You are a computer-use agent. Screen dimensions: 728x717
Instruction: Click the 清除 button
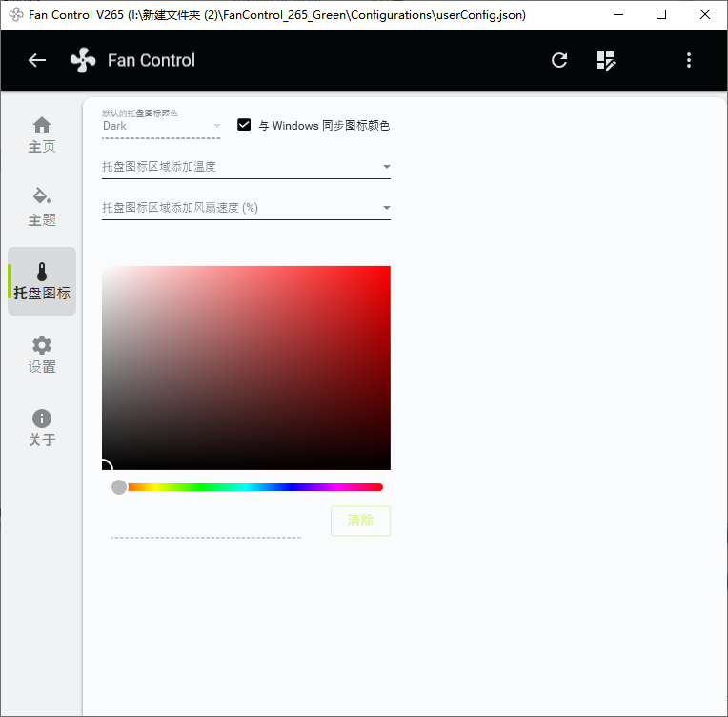(360, 521)
